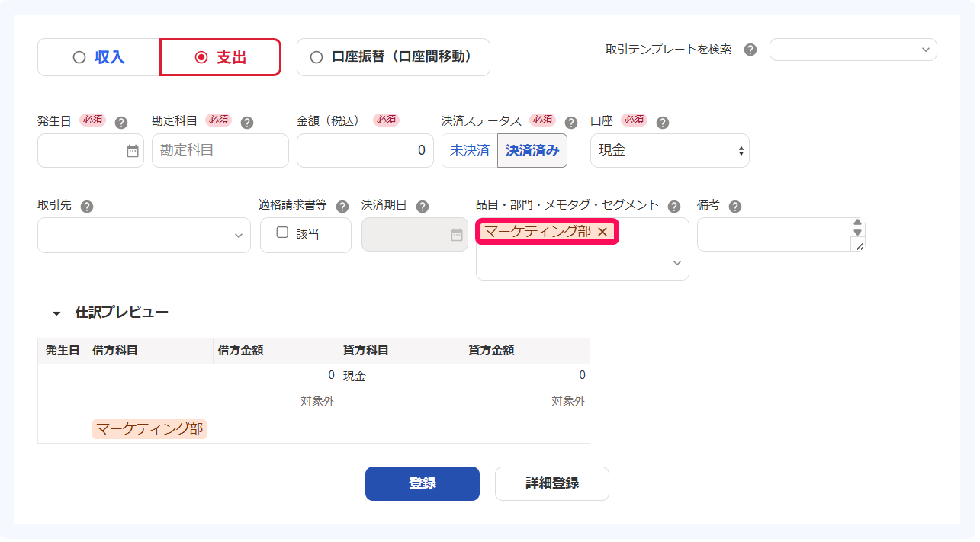Open the 口座 dropdown showing 現金
The image size is (980, 542).
point(670,150)
